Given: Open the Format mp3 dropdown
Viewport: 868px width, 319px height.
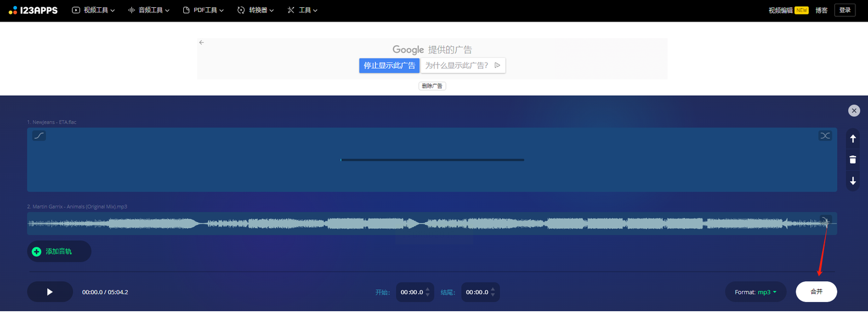Looking at the screenshot, I should point(756,292).
